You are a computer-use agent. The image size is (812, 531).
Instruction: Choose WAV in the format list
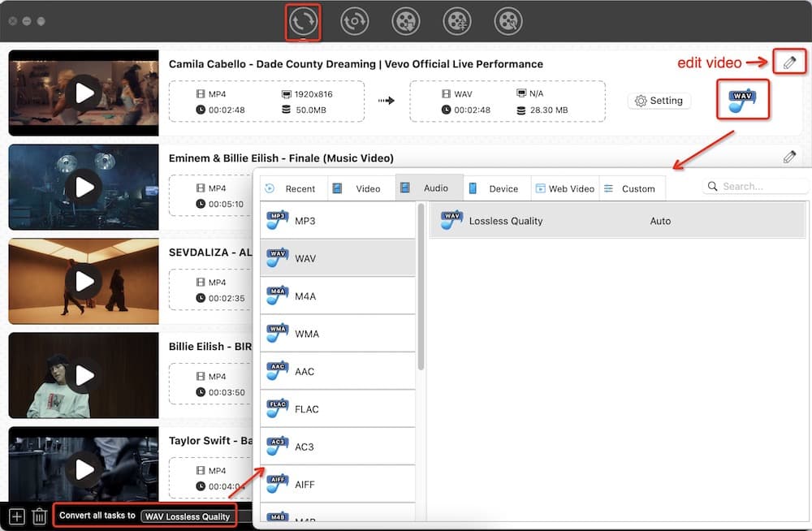click(x=338, y=258)
